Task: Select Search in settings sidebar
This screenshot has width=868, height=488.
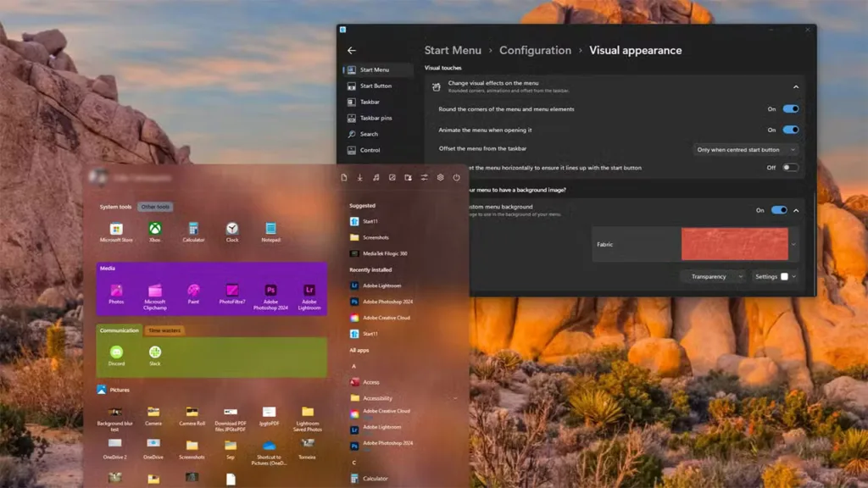Action: [x=378, y=134]
